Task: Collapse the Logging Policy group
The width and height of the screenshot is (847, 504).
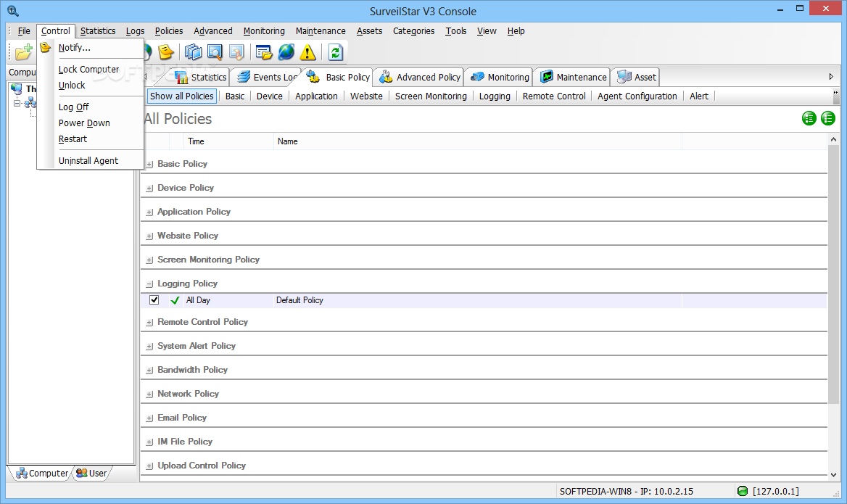Action: [149, 284]
